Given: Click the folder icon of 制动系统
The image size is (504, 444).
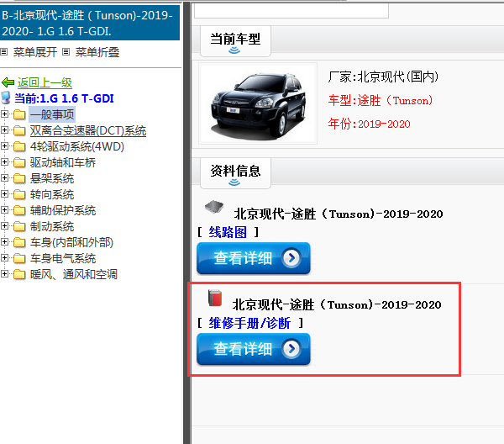Looking at the screenshot, I should (19, 226).
